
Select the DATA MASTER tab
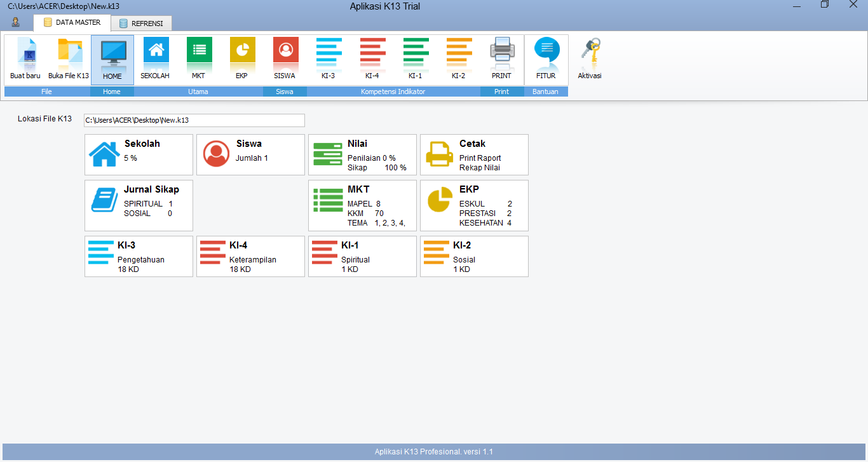(x=72, y=23)
